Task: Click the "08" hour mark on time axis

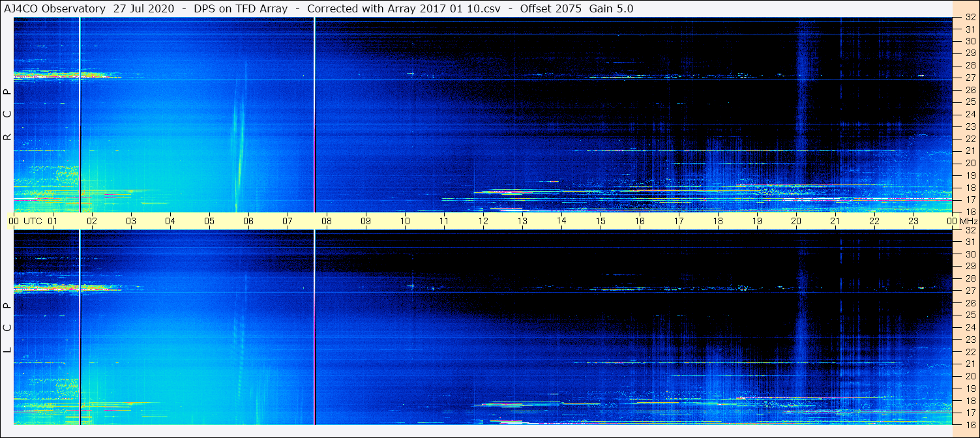Action: tap(327, 221)
